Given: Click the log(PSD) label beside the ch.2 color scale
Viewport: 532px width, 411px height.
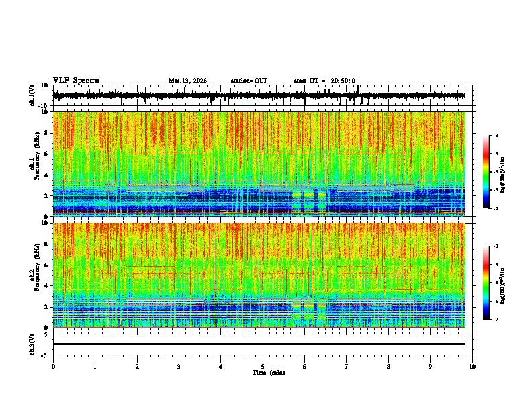Looking at the screenshot, I should 503,285.
